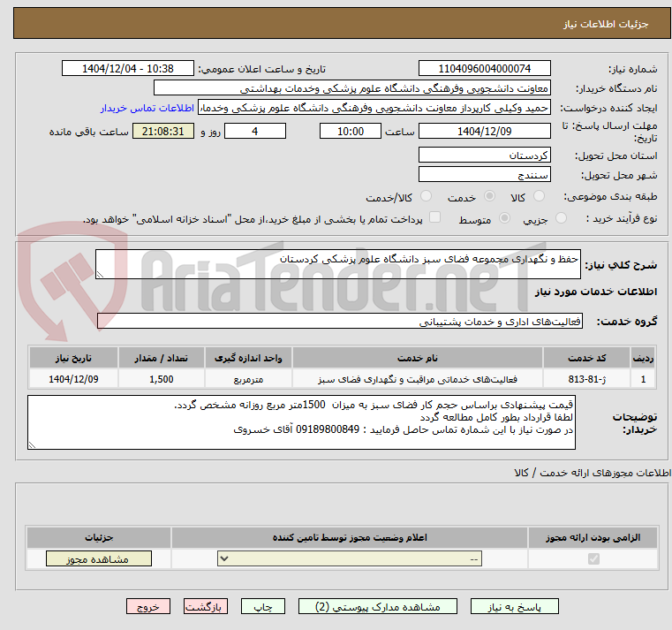This screenshot has width=672, height=630.
Task: Click the اطلاعات خدمات مورد نیاز heading
Action: pos(596,292)
